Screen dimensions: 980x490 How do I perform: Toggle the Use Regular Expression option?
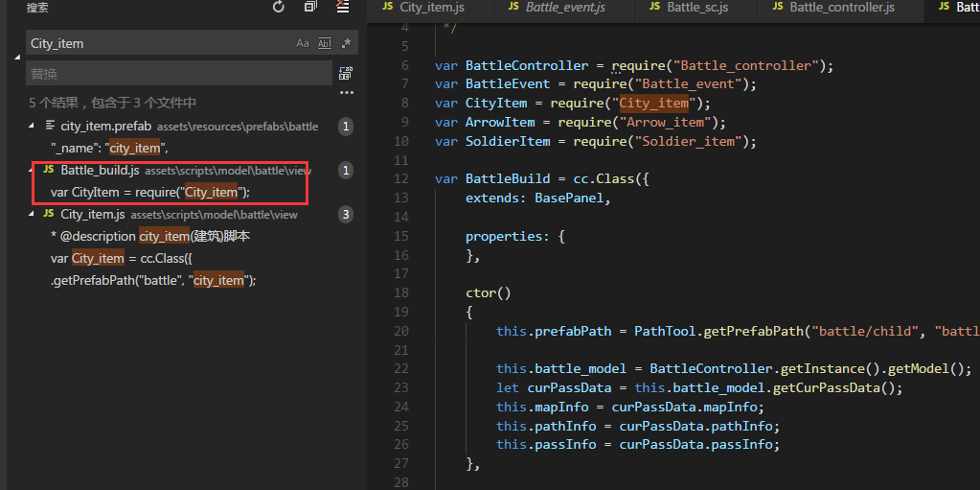pyautogui.click(x=346, y=43)
